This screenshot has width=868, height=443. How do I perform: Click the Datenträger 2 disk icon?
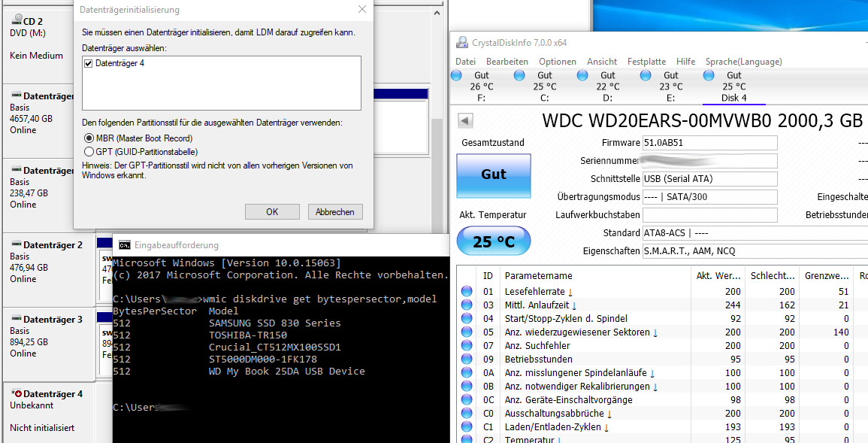pyautogui.click(x=16, y=244)
